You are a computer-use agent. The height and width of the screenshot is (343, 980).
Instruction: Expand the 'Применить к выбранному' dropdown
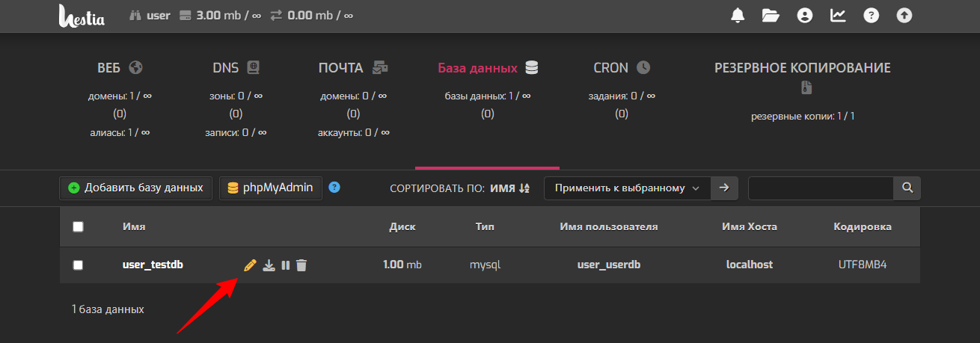627,188
